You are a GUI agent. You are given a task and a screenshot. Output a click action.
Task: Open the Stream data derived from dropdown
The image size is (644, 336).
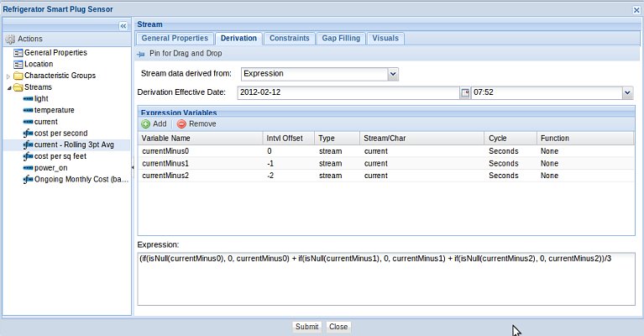click(393, 74)
